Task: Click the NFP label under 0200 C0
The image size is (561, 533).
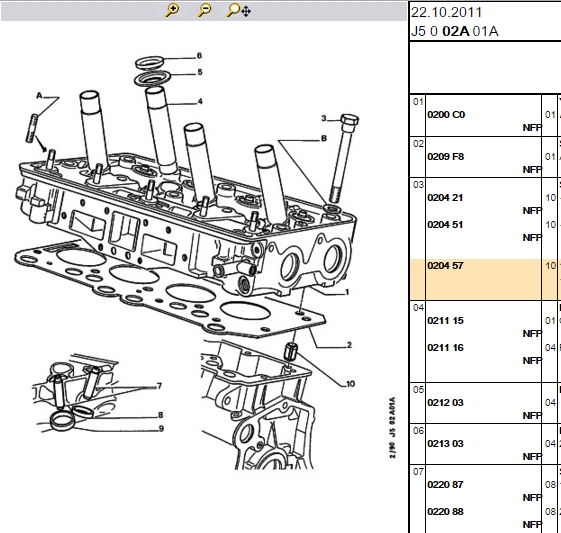Action: coord(532,128)
